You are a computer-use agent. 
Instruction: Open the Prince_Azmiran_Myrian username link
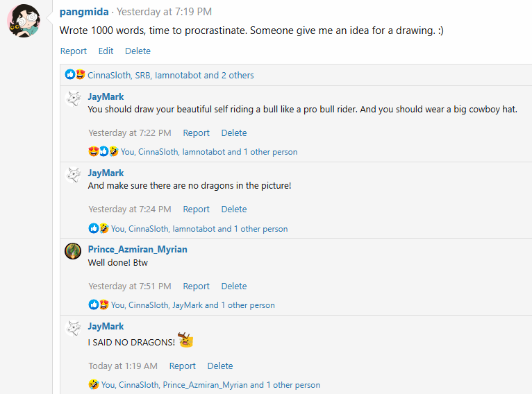[x=138, y=249]
